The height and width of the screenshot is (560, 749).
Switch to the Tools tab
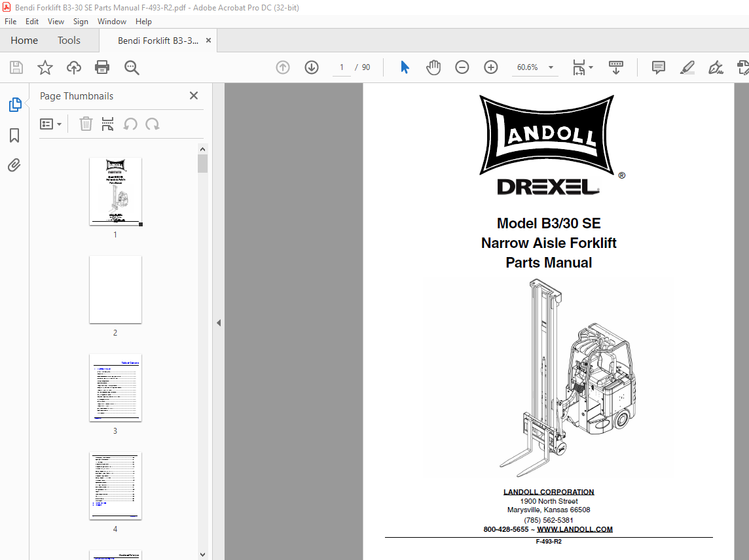[x=69, y=41]
